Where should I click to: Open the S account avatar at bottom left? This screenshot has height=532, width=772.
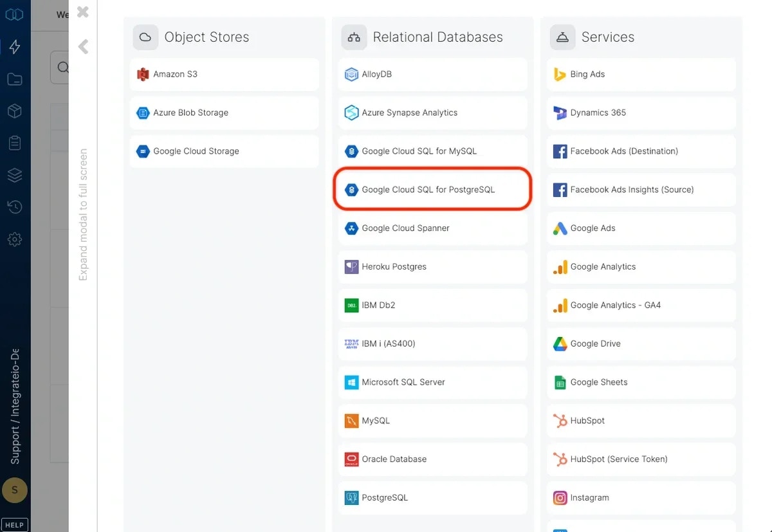(14, 490)
